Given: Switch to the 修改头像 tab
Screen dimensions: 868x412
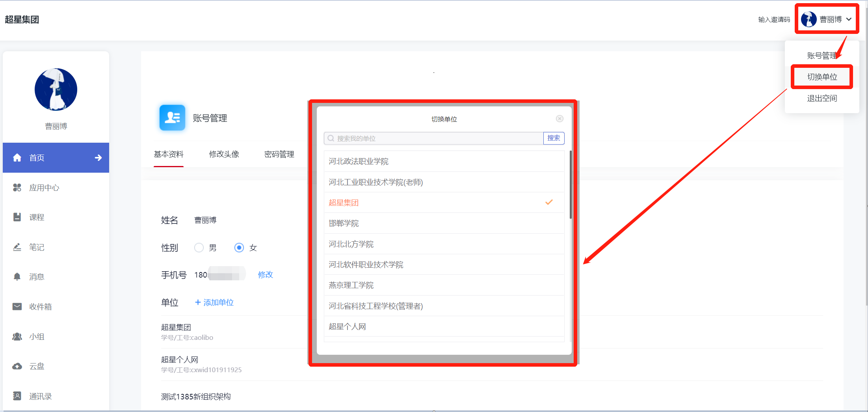Looking at the screenshot, I should 224,154.
